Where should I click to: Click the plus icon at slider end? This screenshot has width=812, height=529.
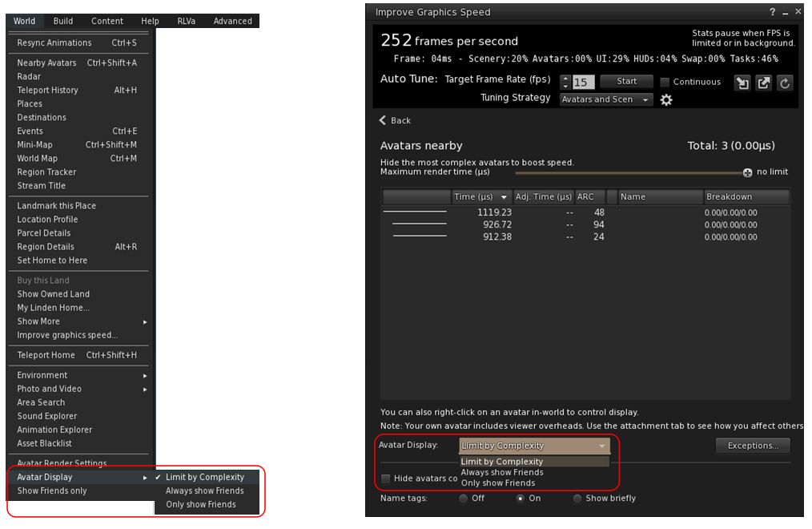pos(747,172)
